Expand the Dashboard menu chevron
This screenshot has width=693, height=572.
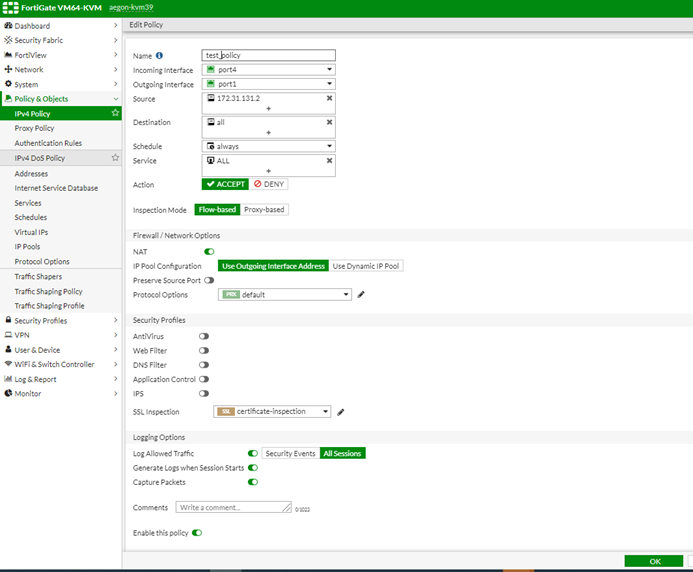point(115,26)
